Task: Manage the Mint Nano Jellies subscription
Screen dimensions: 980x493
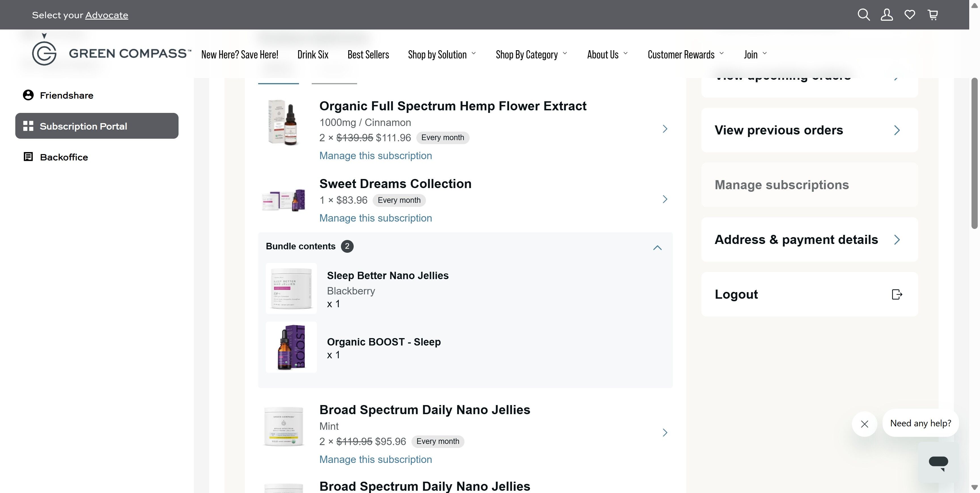Action: (376, 460)
